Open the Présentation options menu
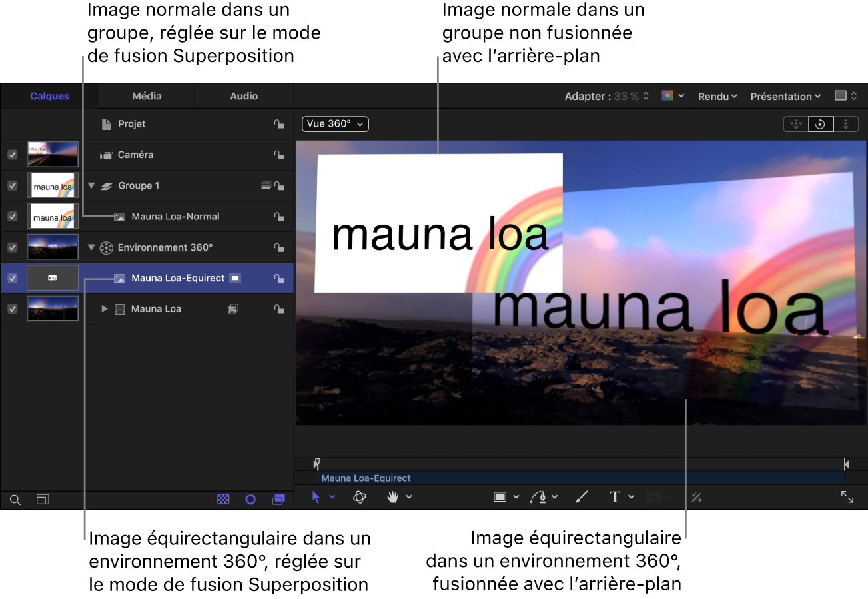Image resolution: width=868 pixels, height=599 pixels. pos(785,97)
